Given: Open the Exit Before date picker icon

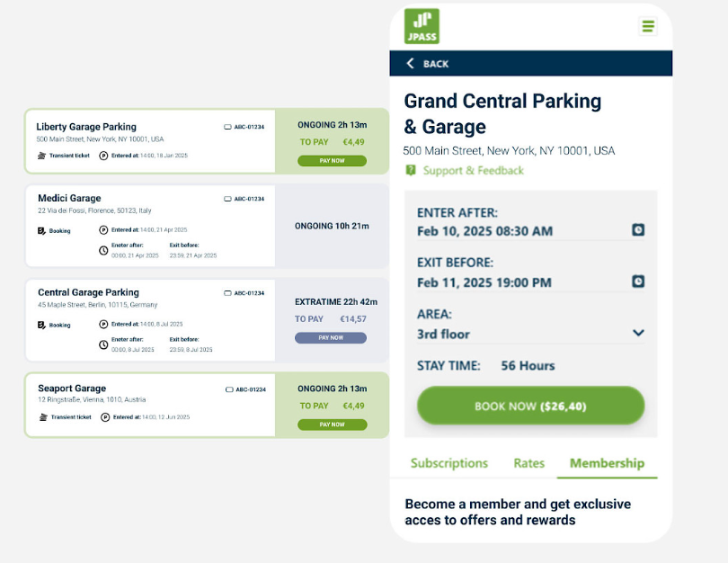Looking at the screenshot, I should point(638,281).
